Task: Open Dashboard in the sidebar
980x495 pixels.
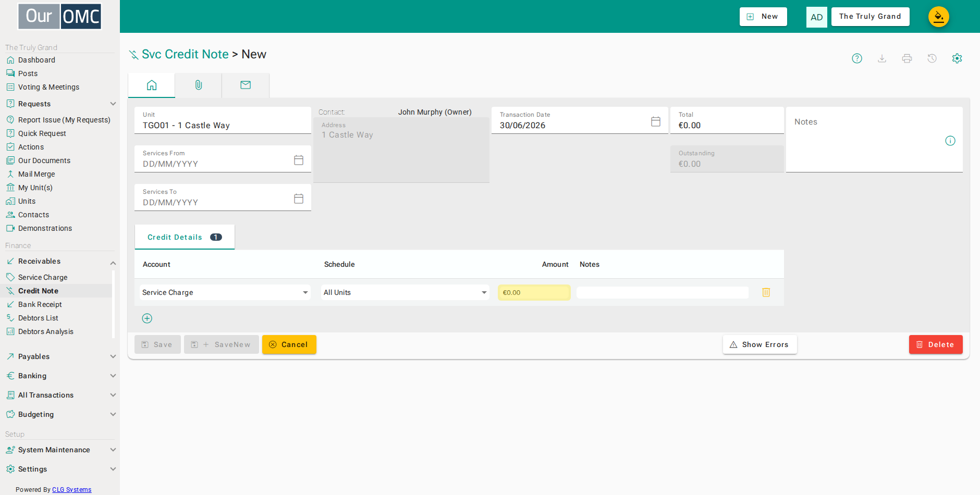Action: click(x=36, y=60)
